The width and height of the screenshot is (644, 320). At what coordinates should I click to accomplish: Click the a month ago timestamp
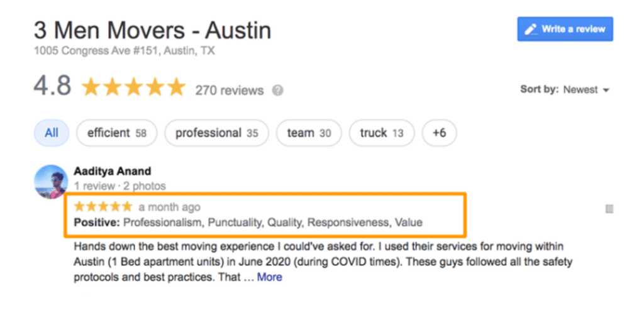170,207
